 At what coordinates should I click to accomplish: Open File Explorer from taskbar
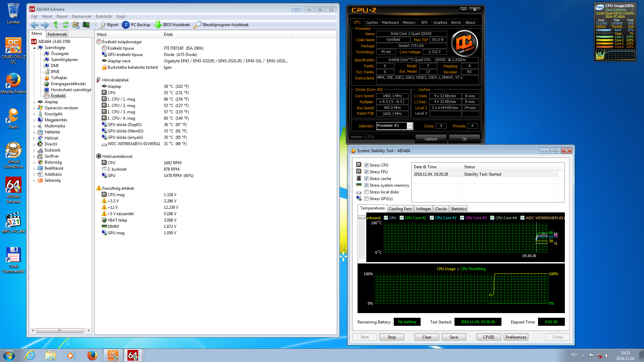tap(51, 355)
